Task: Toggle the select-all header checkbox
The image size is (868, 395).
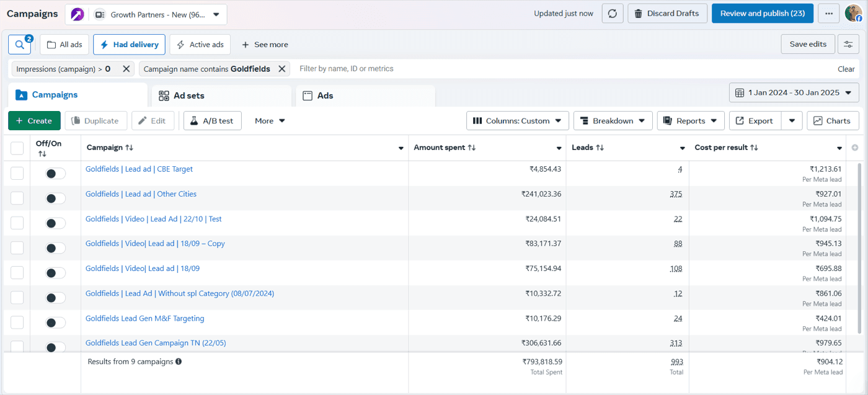Action: (17, 148)
